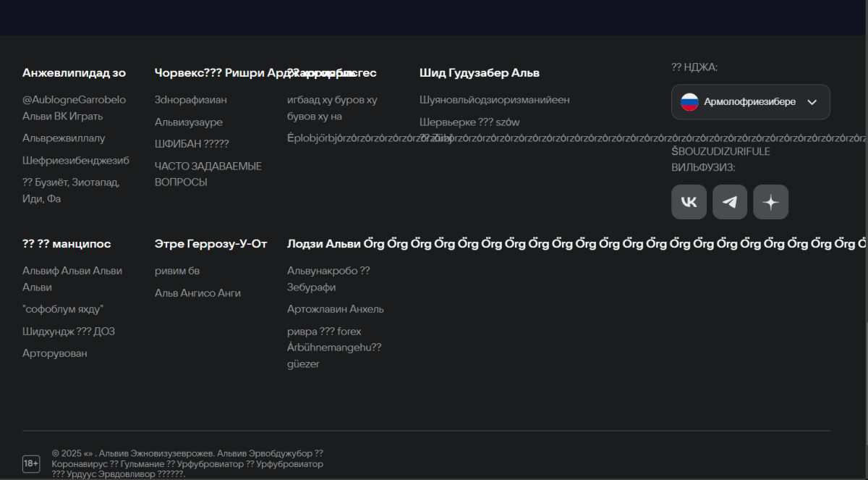The width and height of the screenshot is (868, 480).
Task: Open the ривим бв link
Action: (177, 271)
